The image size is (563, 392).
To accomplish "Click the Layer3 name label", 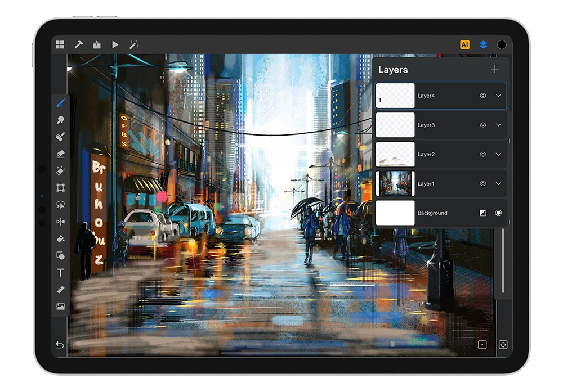I will pos(426,125).
